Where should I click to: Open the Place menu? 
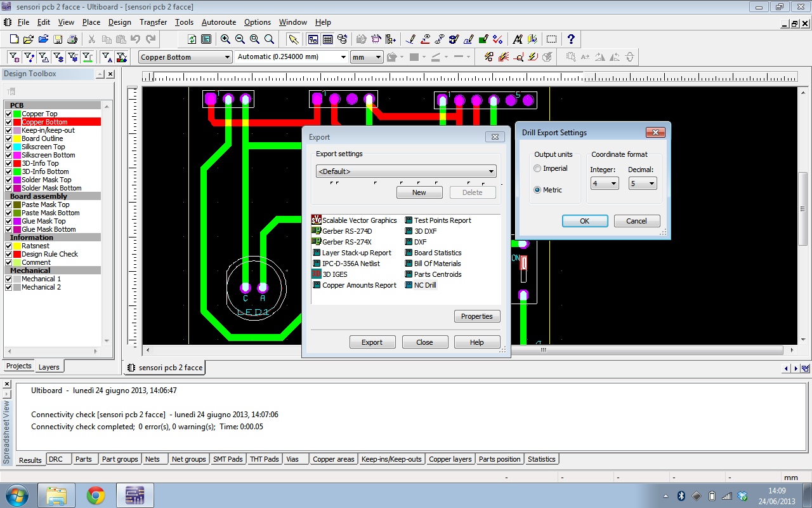(x=91, y=22)
